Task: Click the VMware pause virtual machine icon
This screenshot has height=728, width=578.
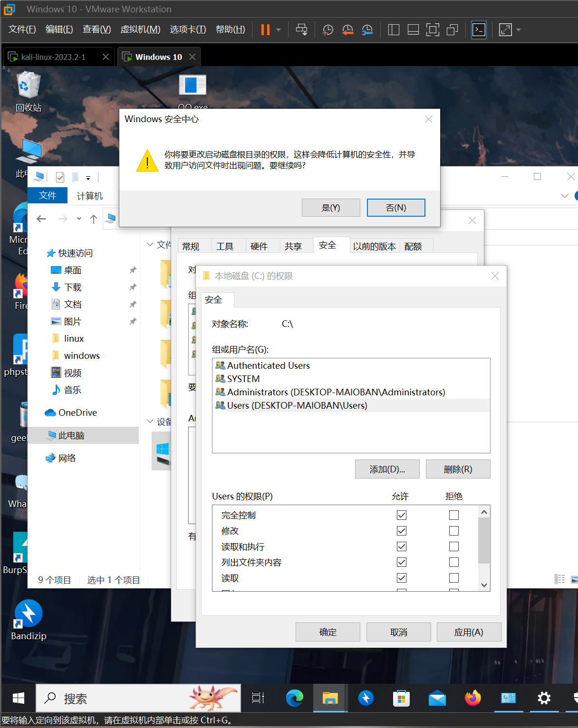Action: pyautogui.click(x=265, y=30)
